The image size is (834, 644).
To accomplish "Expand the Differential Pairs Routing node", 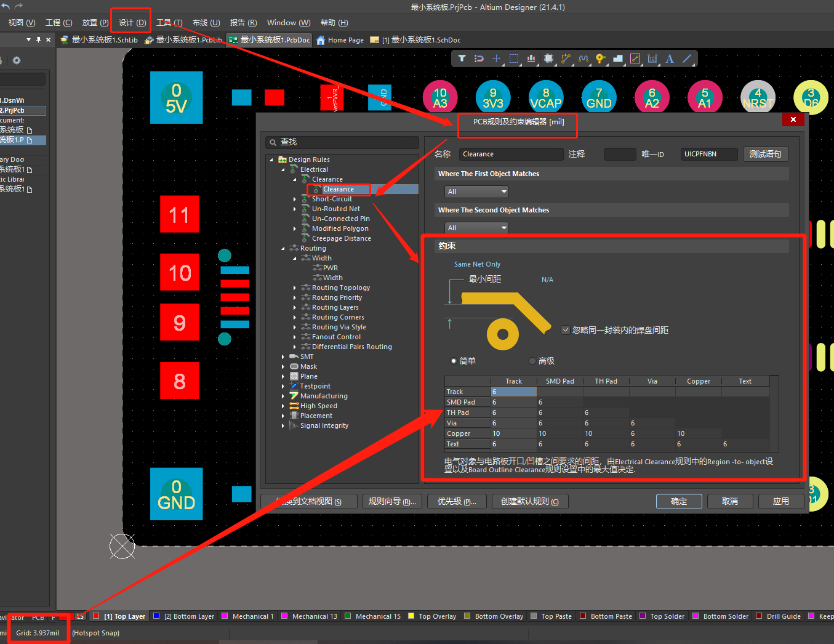I will click(x=295, y=347).
